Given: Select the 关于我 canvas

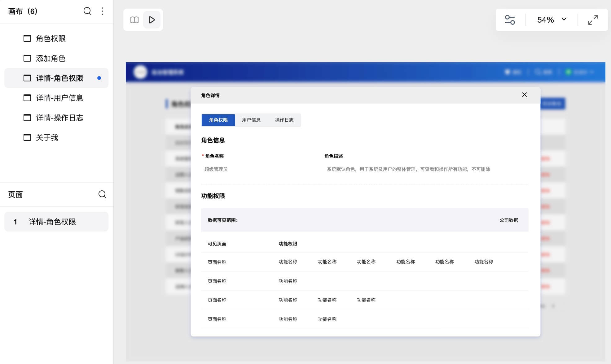Looking at the screenshot, I should [47, 137].
